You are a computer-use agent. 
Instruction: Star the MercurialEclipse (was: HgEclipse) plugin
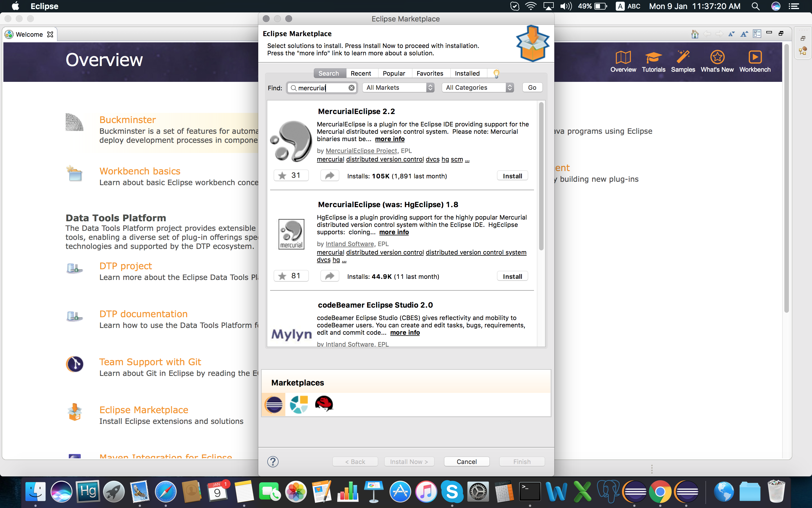[291, 276]
